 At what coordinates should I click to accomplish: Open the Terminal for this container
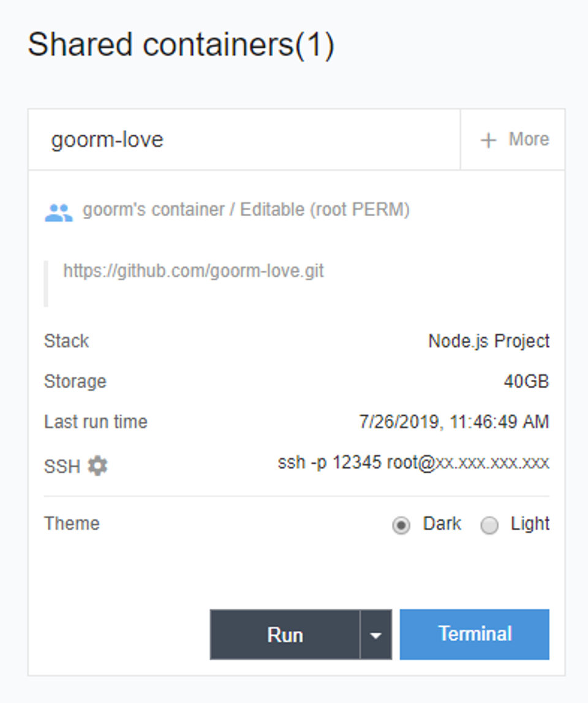(475, 634)
